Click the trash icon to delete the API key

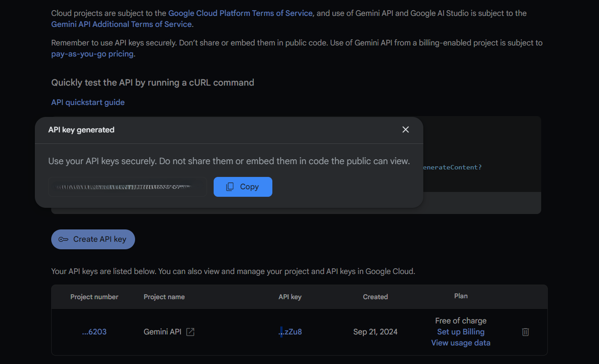525,331
